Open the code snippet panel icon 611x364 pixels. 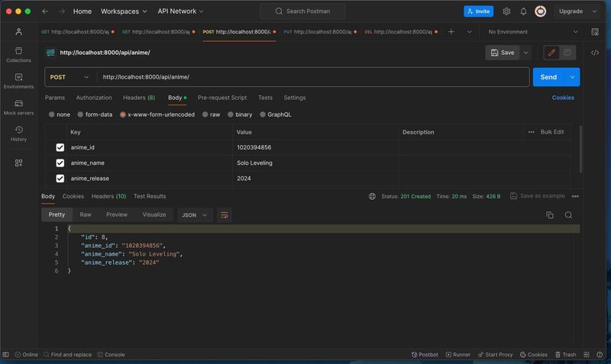595,53
